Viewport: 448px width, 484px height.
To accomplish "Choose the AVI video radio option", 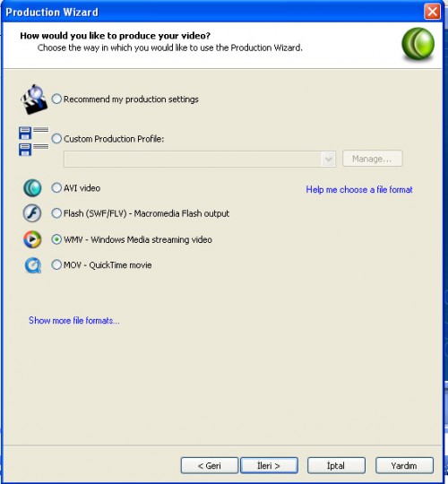I will click(x=56, y=187).
